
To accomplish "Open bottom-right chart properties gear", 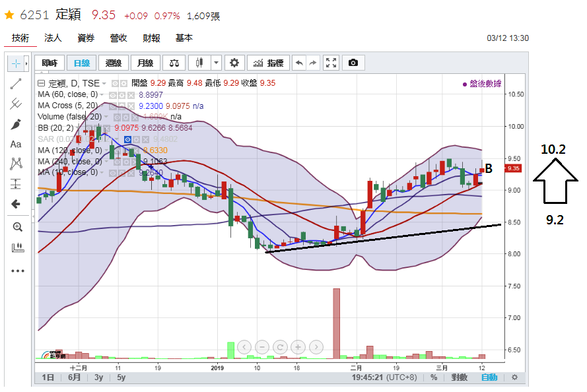I will [515, 377].
